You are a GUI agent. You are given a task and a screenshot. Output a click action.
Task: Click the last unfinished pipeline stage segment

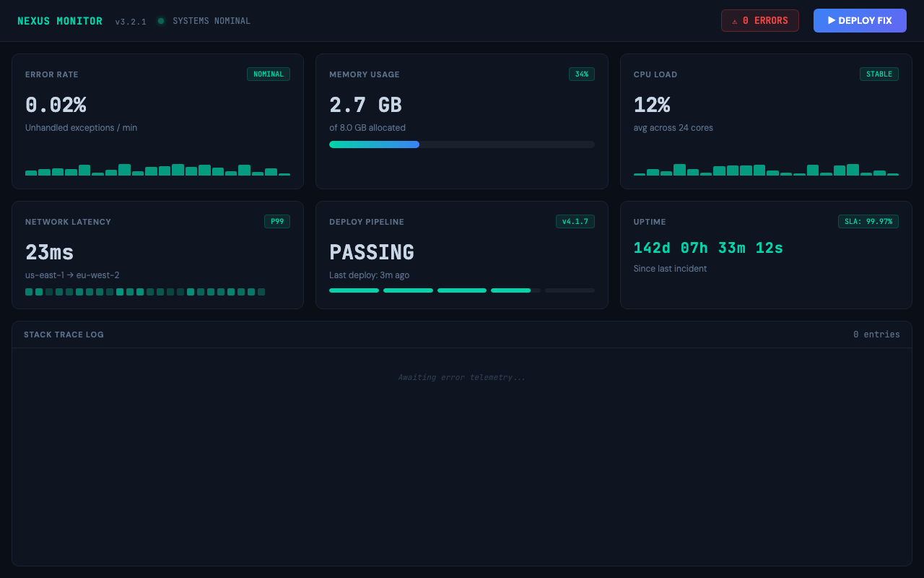click(570, 290)
